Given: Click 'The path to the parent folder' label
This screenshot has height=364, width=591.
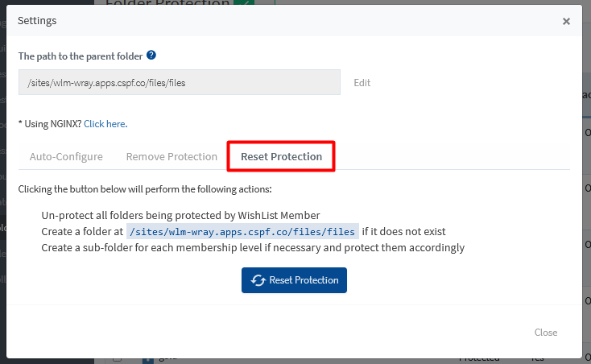Looking at the screenshot, I should [80, 56].
